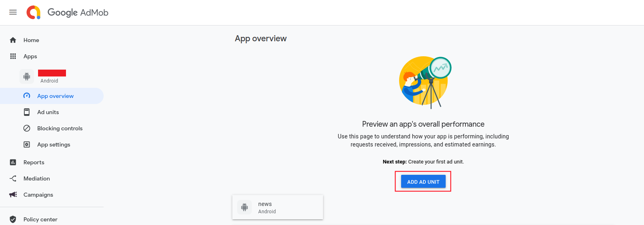The image size is (644, 225).
Task: Click the Reports chart icon
Action: click(13, 162)
